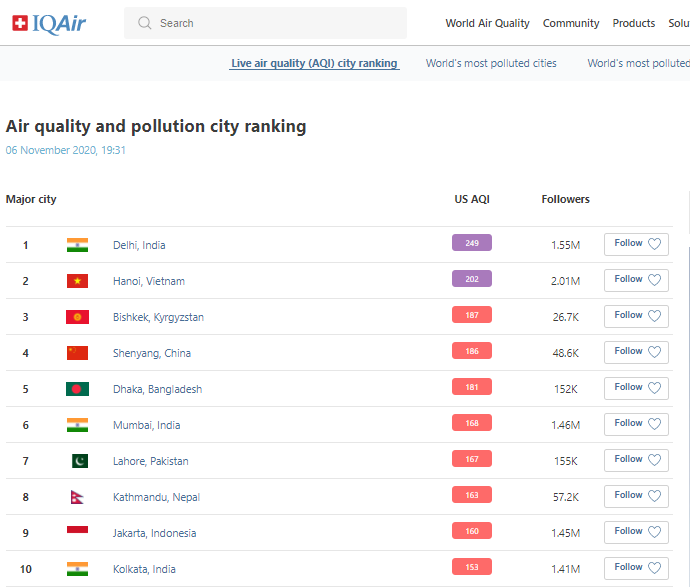Click the Kyrgyzstan flag beside Bishkek

[x=77, y=317]
